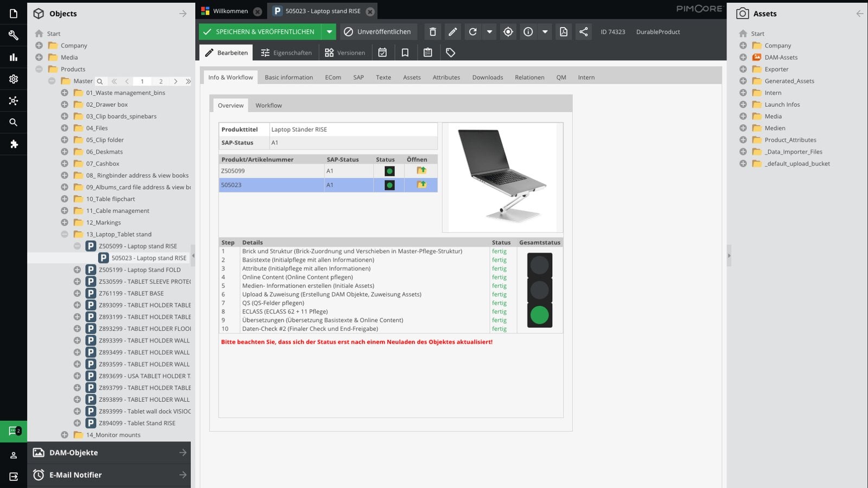Click green status indicator of row 505023
Image resolution: width=868 pixels, height=488 pixels.
(x=390, y=185)
